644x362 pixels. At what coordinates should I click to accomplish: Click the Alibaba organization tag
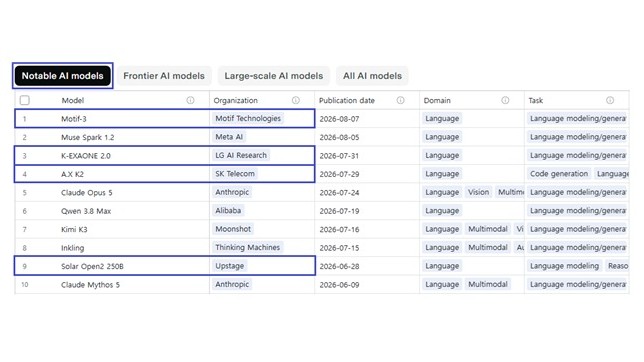(x=228, y=211)
